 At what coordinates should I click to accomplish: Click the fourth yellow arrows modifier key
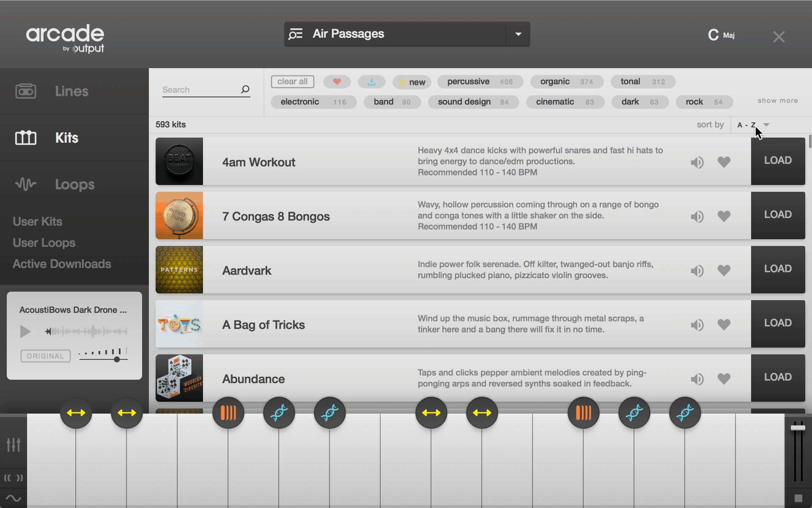(x=482, y=413)
